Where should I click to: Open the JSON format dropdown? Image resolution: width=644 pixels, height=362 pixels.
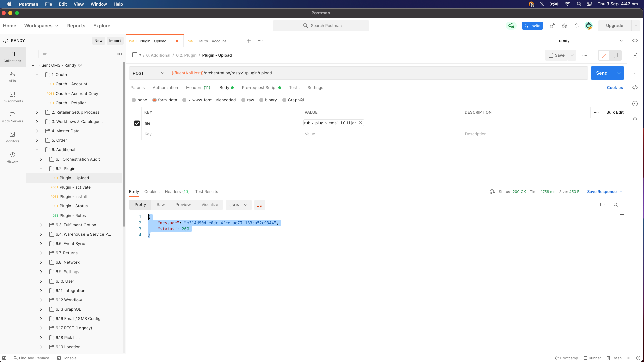(238, 205)
